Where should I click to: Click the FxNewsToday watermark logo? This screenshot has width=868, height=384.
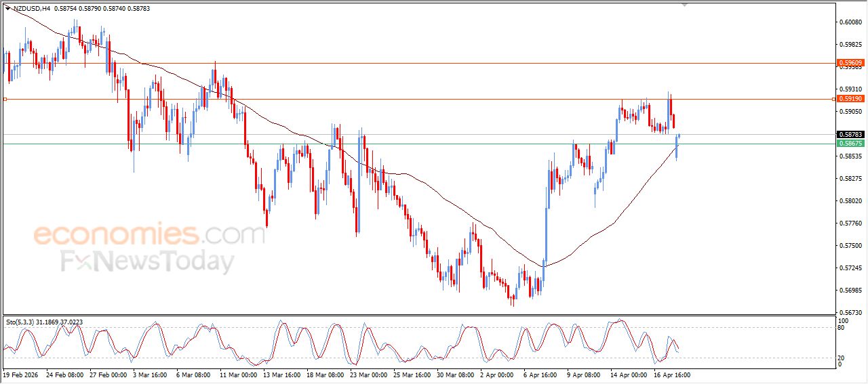(147, 261)
